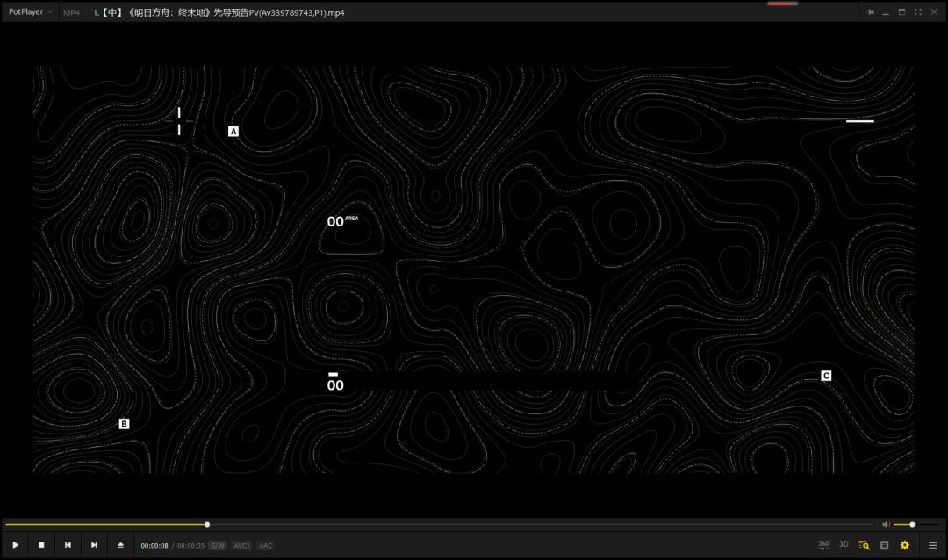Seek along the video progress bar
948x560 pixels.
(439, 524)
